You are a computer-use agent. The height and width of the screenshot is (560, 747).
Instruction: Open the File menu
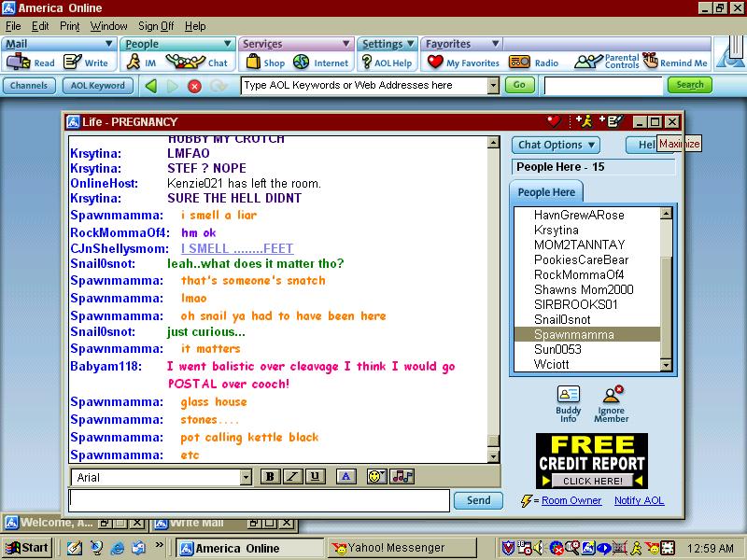[x=13, y=26]
